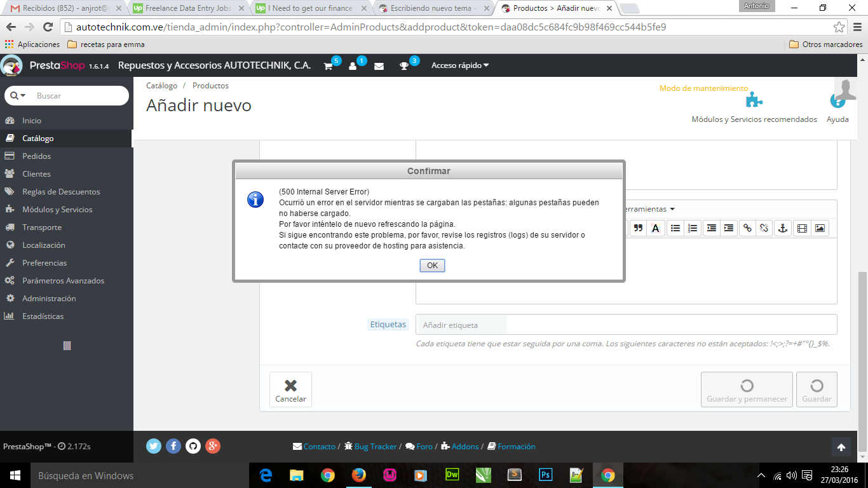Screen dimensions: 868x488
Task: Click the insert image icon in the editor
Action: pos(820,228)
